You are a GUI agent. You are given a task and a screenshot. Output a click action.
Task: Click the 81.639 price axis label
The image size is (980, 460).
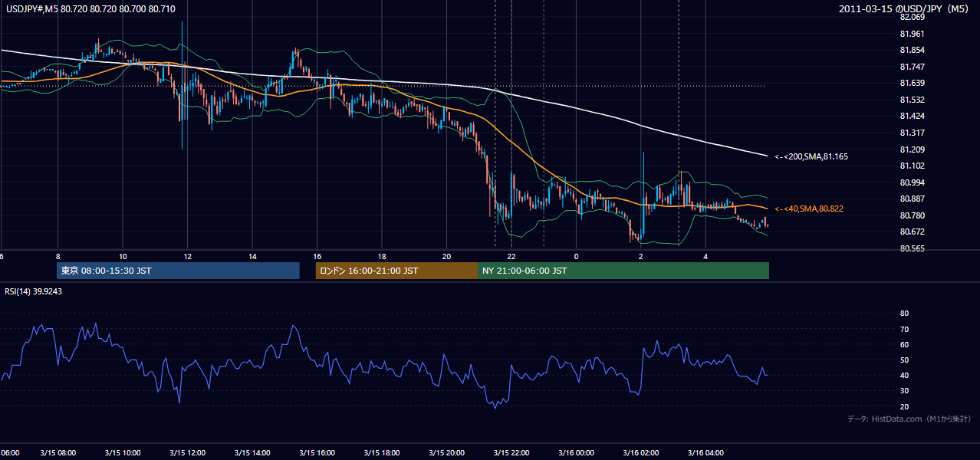pos(913,83)
